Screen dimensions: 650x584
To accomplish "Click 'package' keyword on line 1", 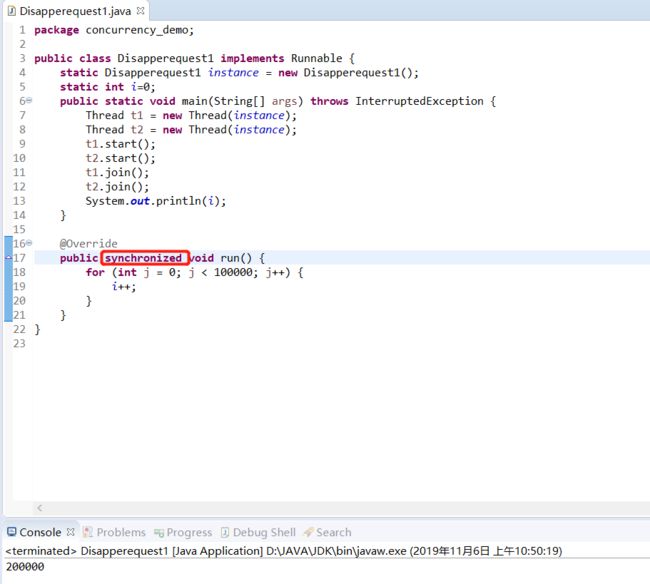I will coord(56,30).
